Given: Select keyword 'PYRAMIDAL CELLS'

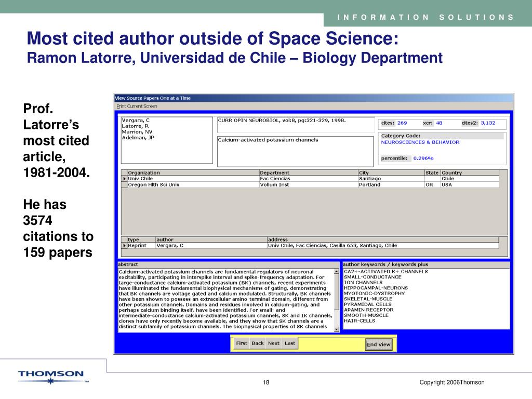Looking at the screenshot, I should 368,304.
